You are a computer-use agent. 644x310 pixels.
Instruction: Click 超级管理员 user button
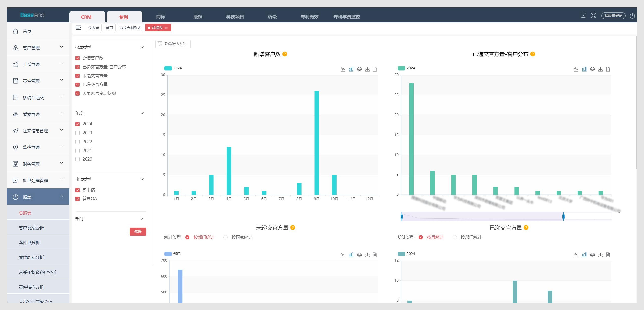pos(613,15)
